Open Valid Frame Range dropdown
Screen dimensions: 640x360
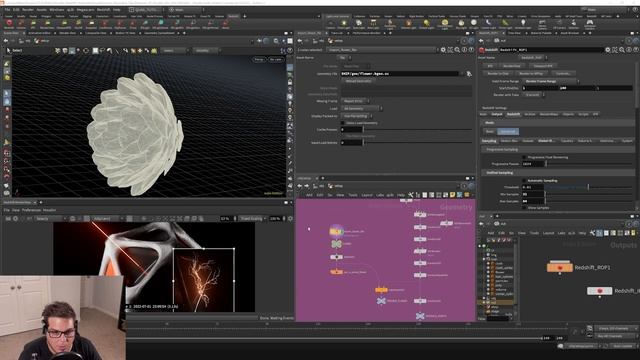coord(551,81)
